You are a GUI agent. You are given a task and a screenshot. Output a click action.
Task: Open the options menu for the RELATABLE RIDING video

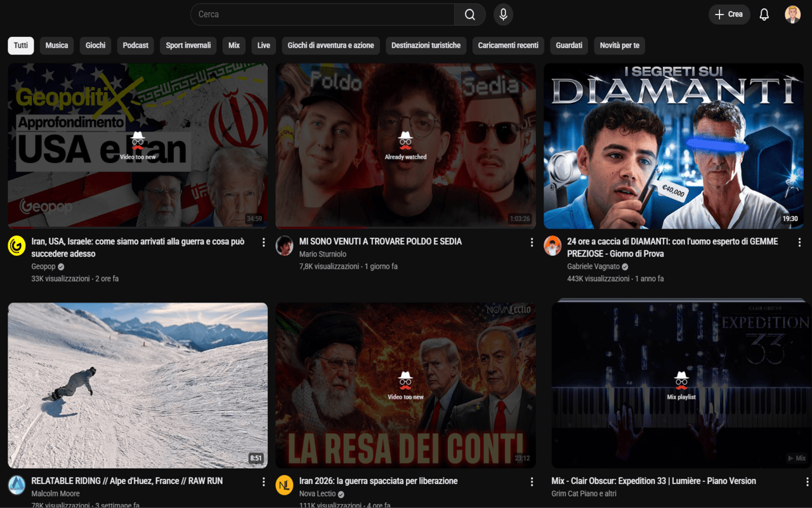264,482
